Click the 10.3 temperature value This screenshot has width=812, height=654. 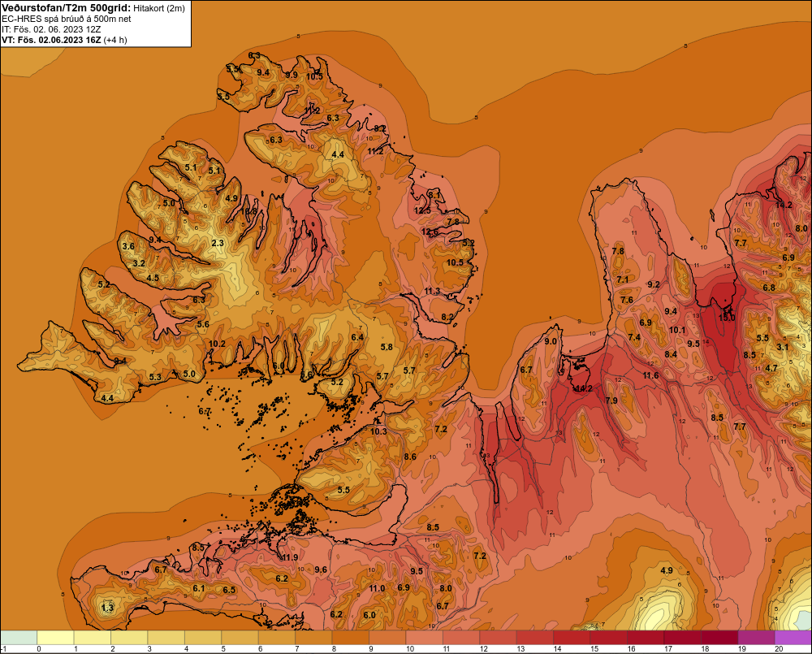pyautogui.click(x=378, y=431)
